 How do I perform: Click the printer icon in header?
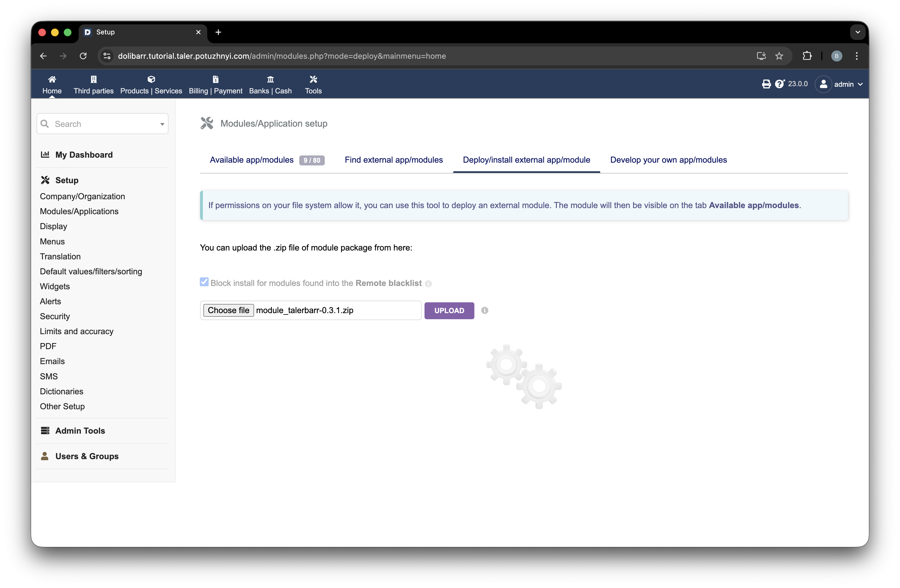(x=766, y=84)
